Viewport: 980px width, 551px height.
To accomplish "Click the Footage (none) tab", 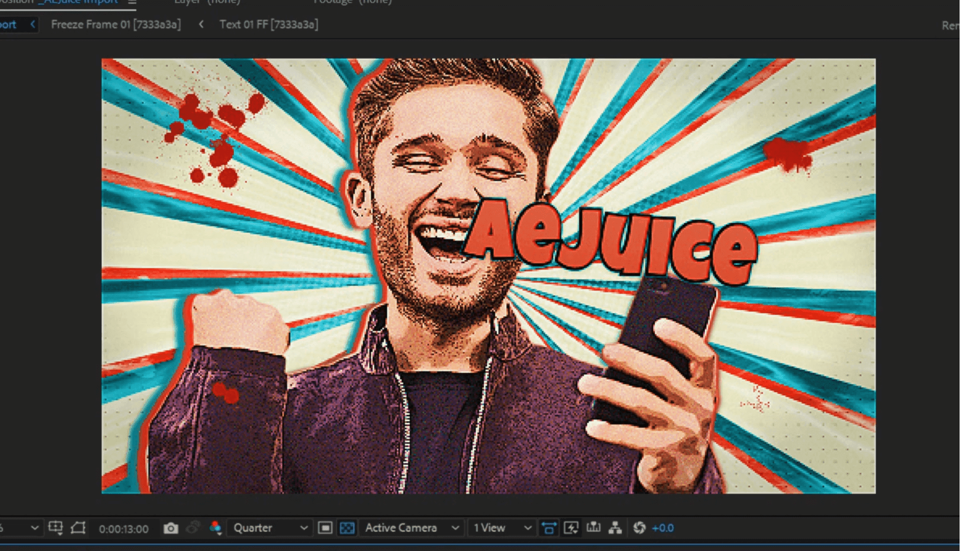I will pyautogui.click(x=353, y=2).
